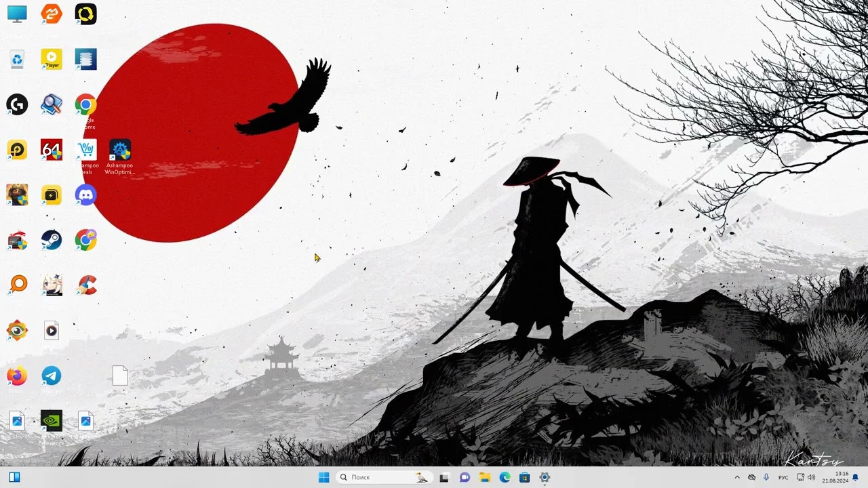This screenshot has width=868, height=488.
Task: Select the red 64 shortcut icon
Action: (x=52, y=150)
